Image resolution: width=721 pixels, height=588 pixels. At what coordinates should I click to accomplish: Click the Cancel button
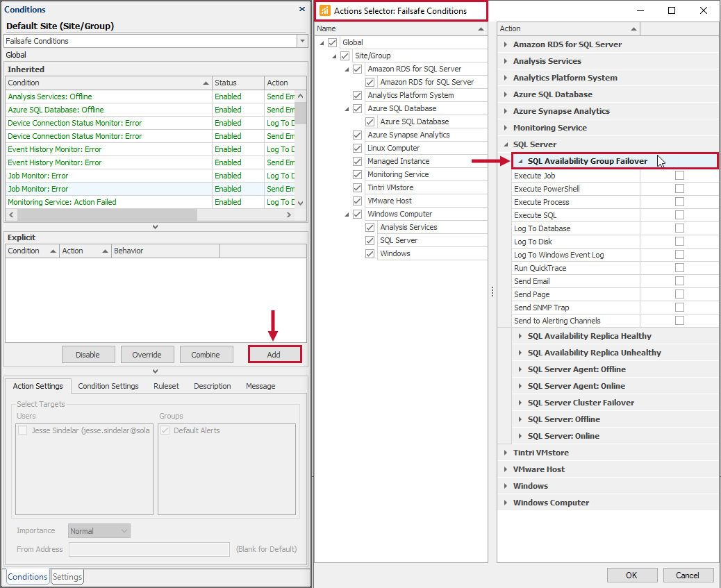tap(688, 575)
